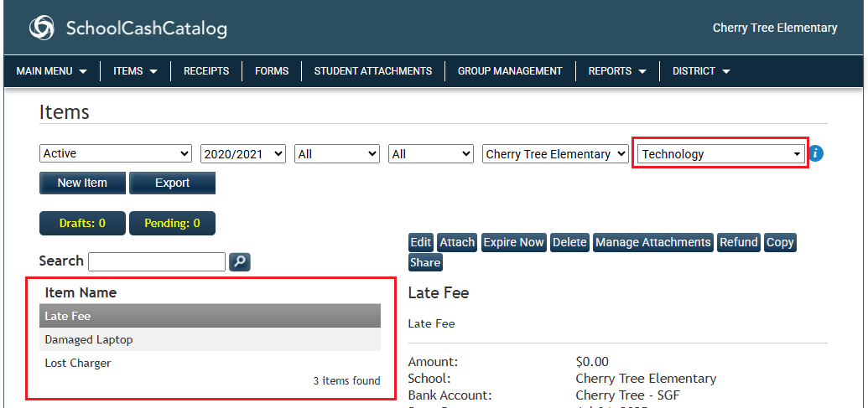Open the first All filter dropdown
Image resolution: width=868 pixels, height=408 pixels.
tap(337, 153)
